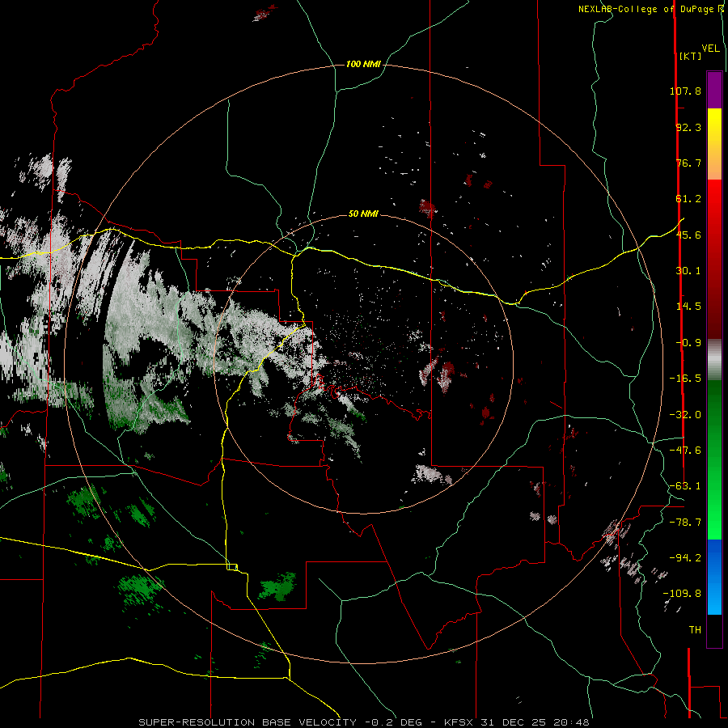Click the '-109.8' scale value
728x728 pixels.
pos(682,594)
